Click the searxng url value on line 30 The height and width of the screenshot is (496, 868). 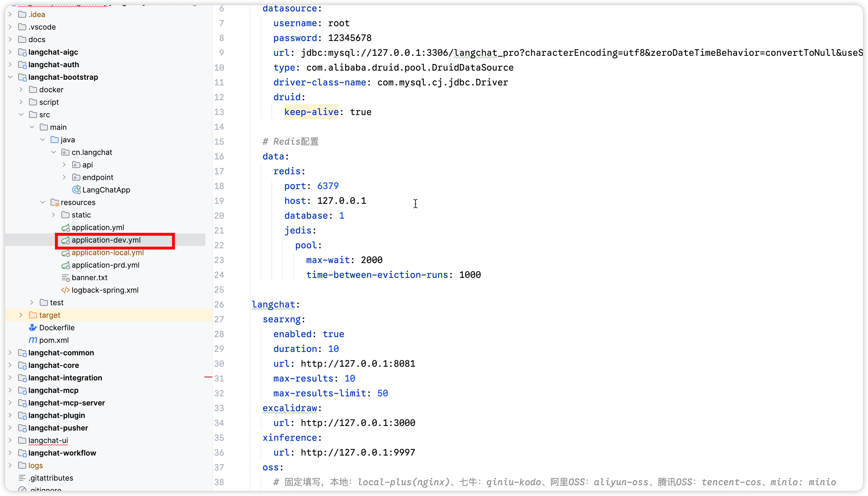point(358,364)
